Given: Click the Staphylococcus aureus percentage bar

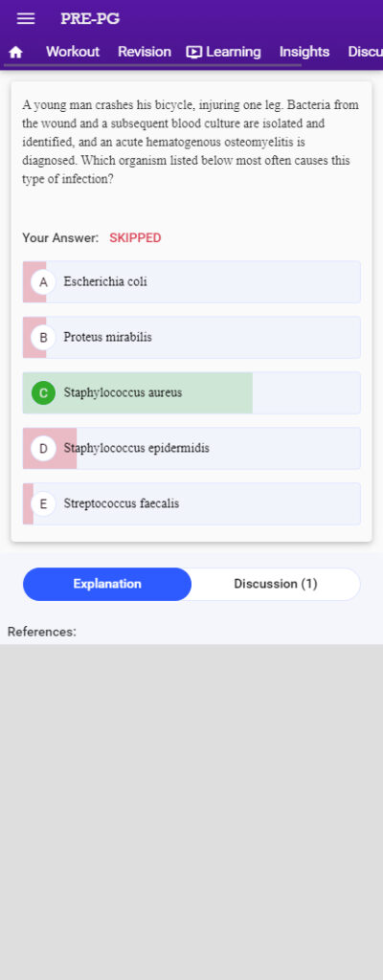Looking at the screenshot, I should pos(138,393).
